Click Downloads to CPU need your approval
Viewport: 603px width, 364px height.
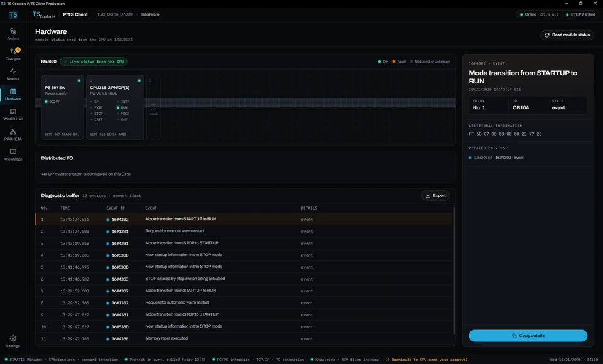pyautogui.click(x=426, y=360)
